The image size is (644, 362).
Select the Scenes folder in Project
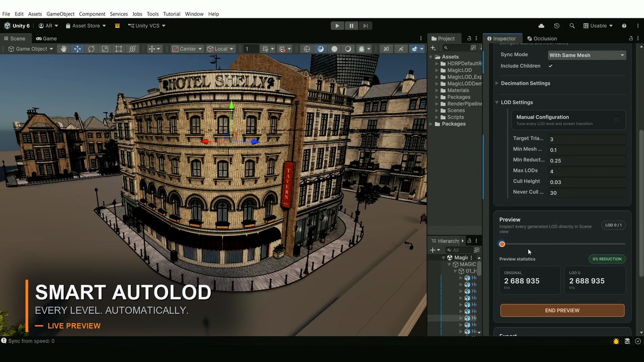pos(456,110)
